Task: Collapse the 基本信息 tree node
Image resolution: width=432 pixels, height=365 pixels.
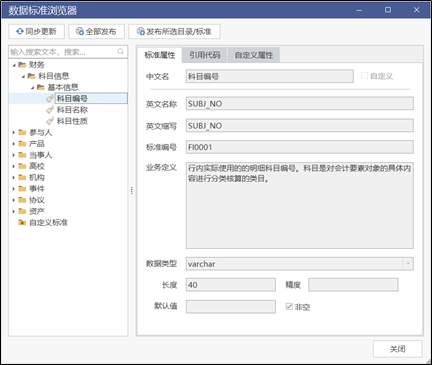Action: point(33,88)
